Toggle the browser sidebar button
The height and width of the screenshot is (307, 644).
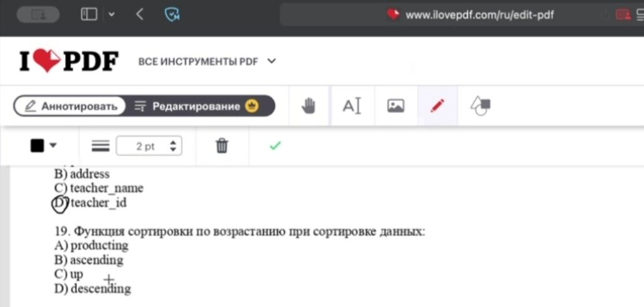89,15
